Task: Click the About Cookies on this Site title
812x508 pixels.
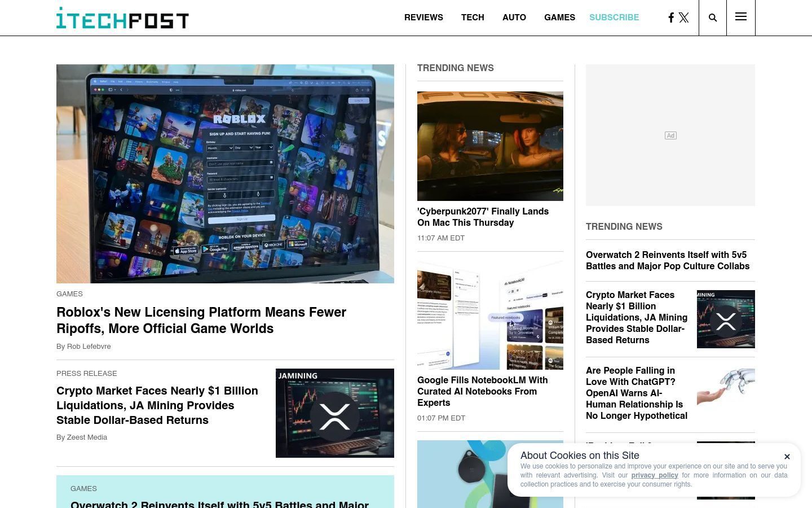Action: (x=580, y=456)
